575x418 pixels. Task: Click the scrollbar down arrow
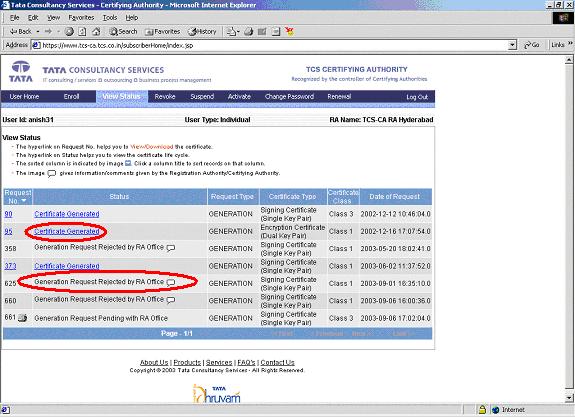pos(569,397)
